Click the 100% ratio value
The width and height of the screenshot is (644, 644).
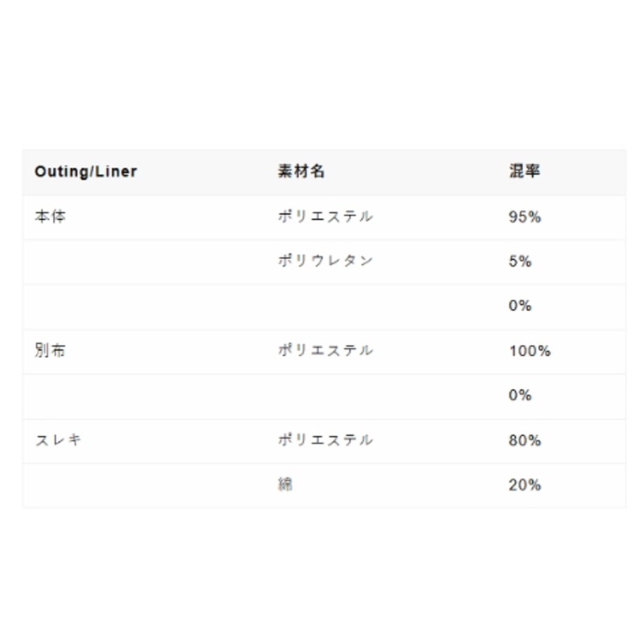tap(530, 351)
